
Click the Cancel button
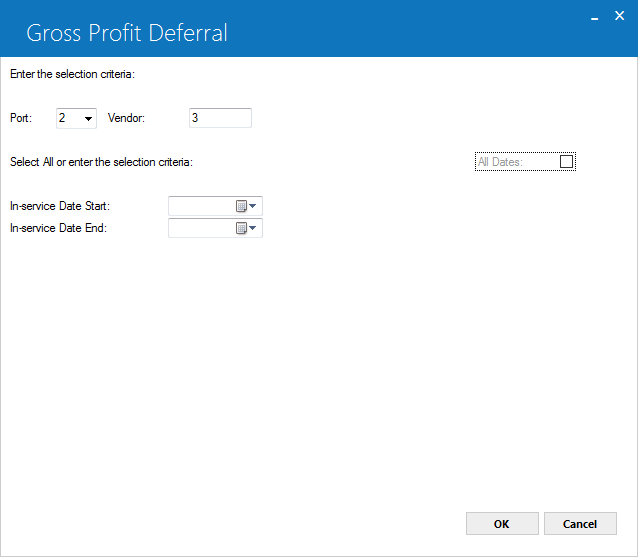[580, 524]
